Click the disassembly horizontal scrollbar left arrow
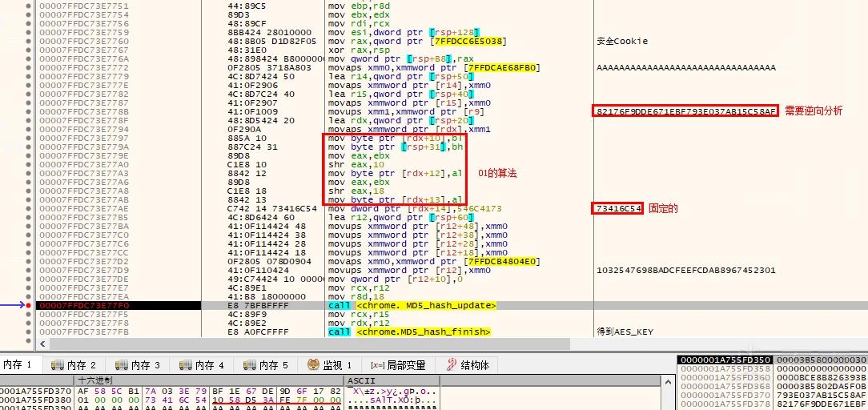The image size is (868, 410). (42, 344)
